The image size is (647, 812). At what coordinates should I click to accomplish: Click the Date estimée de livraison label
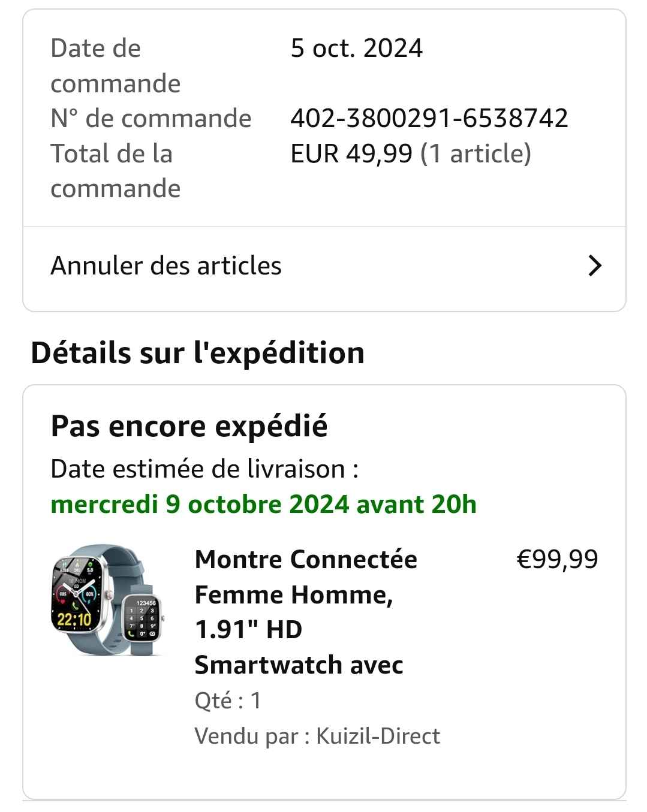[204, 469]
